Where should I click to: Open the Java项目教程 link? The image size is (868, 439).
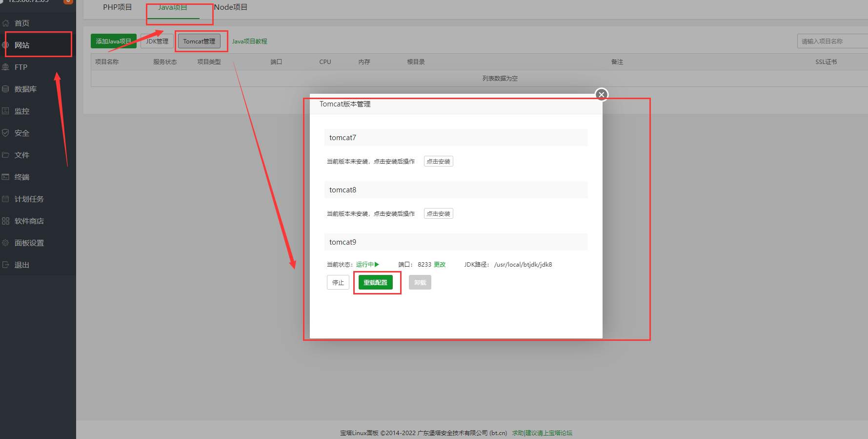(x=249, y=42)
